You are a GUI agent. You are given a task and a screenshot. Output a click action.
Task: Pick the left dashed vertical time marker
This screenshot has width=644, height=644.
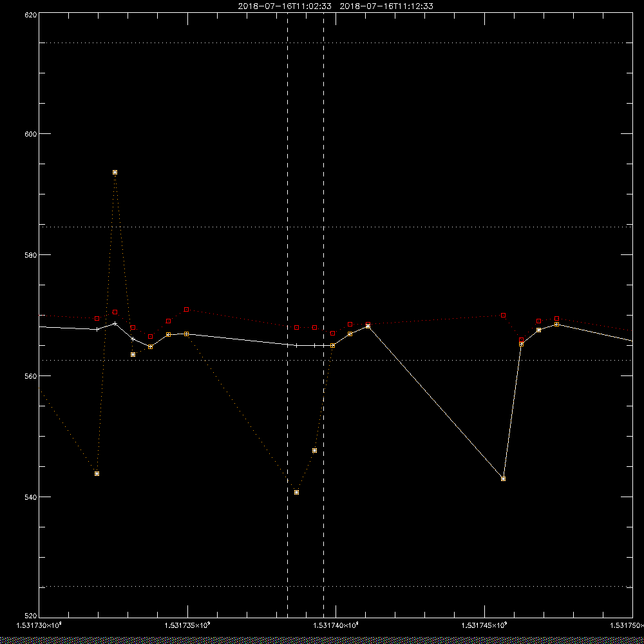287,314
